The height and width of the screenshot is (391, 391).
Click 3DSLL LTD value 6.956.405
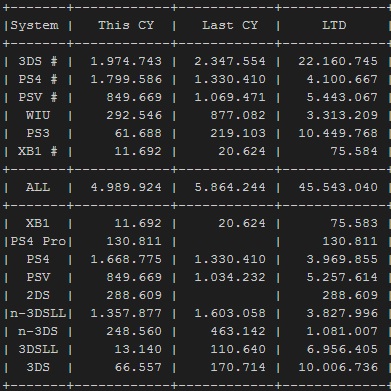342,349
